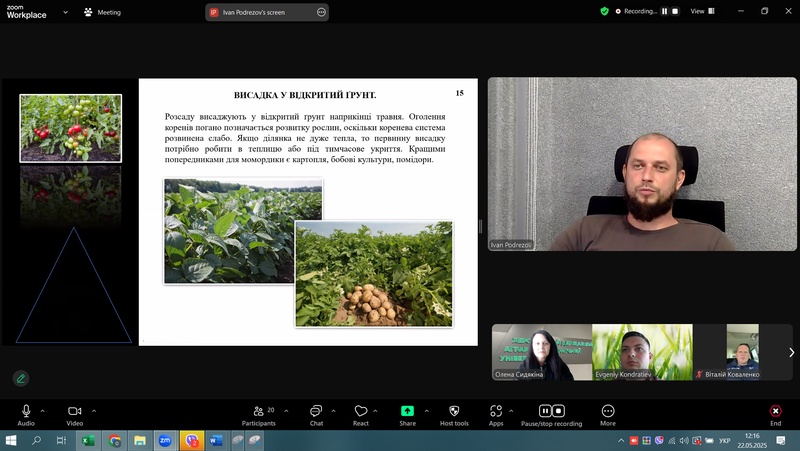Viewport: 800px width, 451px height.
Task: Click the Viber system tray icon
Action: point(659,440)
